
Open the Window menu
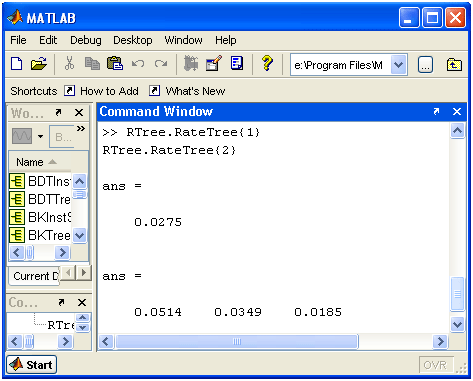(183, 40)
